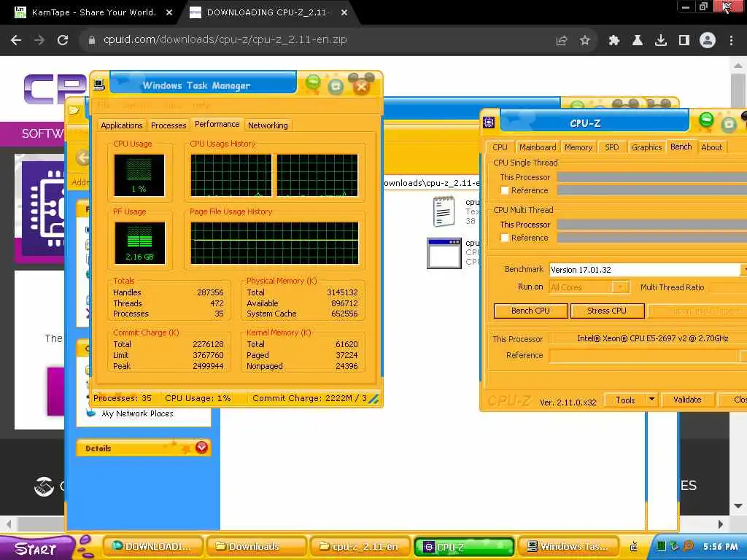The height and width of the screenshot is (560, 747).
Task: Open Chrome extensions puzzle icon
Action: [614, 41]
